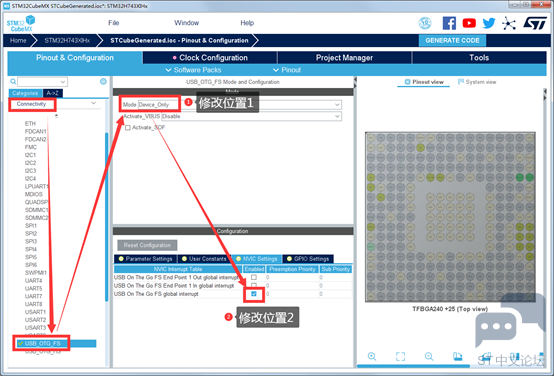
Task: Select the I2C1 peripheral
Action: coord(30,155)
